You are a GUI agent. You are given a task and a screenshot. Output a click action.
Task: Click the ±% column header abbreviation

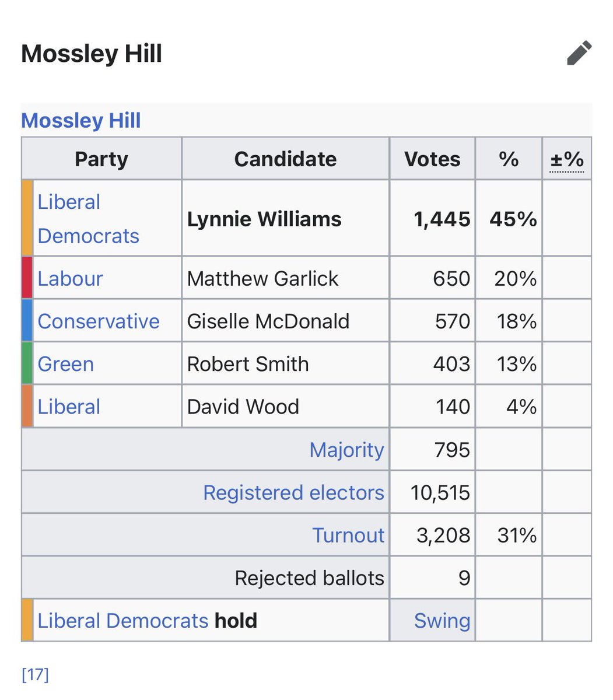(x=567, y=159)
